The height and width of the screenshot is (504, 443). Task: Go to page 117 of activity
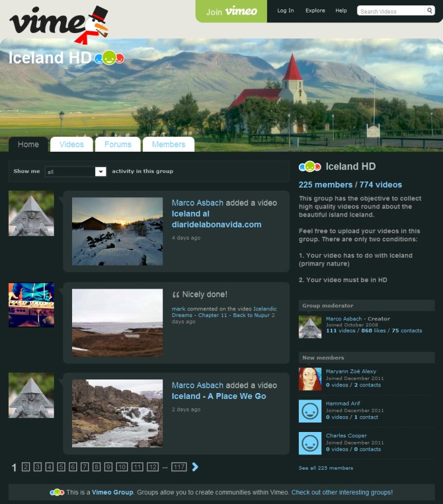click(179, 467)
